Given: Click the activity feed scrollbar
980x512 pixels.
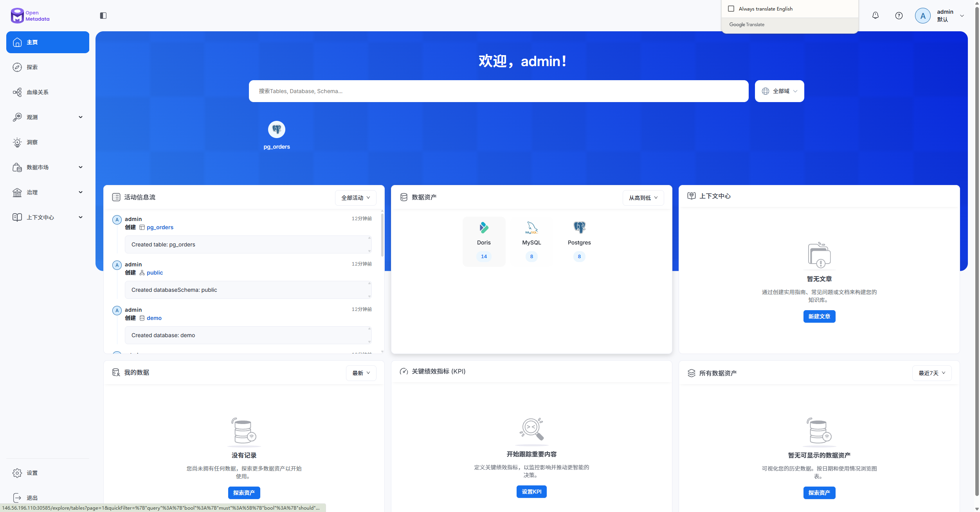Looking at the screenshot, I should [382, 235].
